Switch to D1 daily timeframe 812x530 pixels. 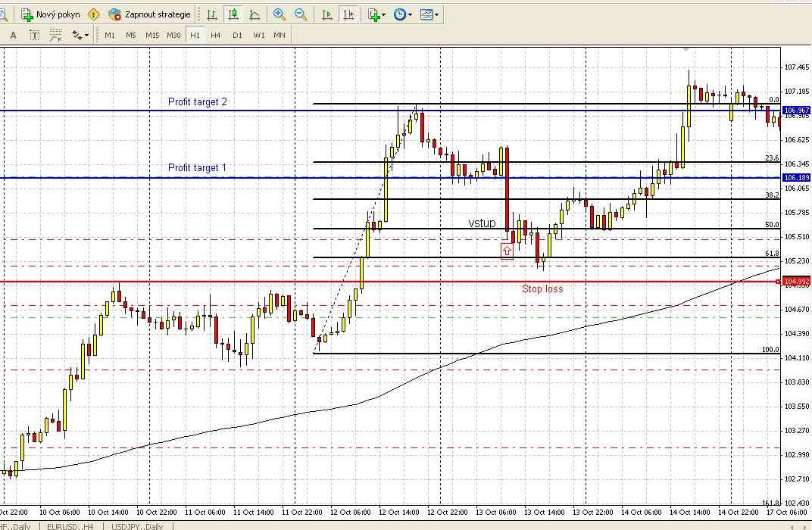[237, 35]
